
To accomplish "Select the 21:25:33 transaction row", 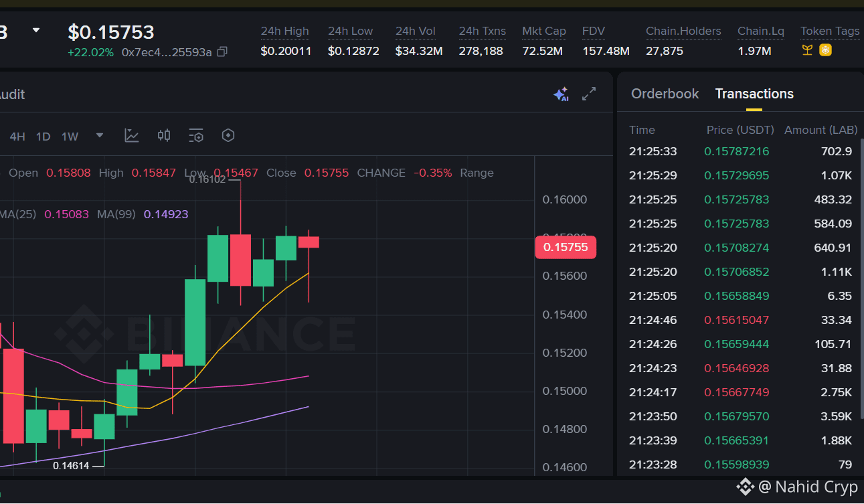I will pyautogui.click(x=740, y=151).
